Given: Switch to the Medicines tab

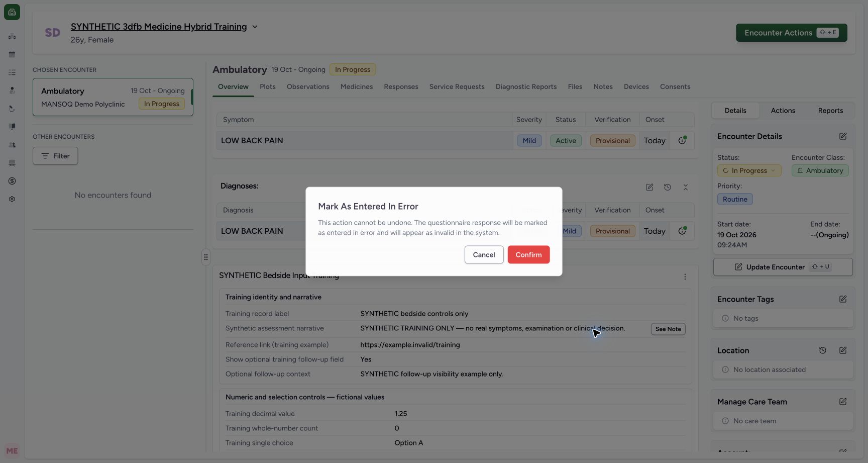Looking at the screenshot, I should click(x=357, y=86).
